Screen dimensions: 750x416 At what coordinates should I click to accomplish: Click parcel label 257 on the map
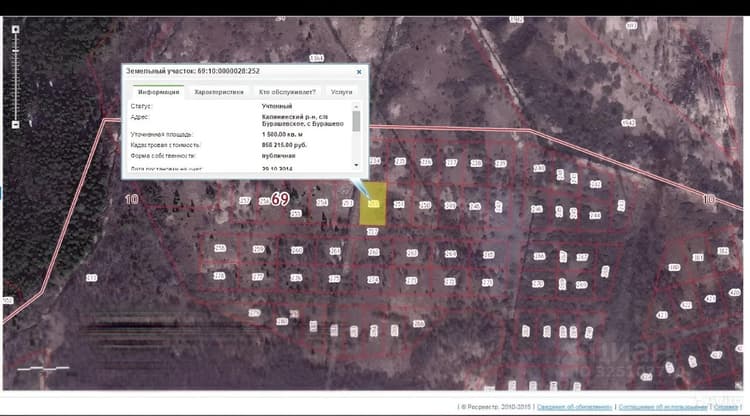tap(245, 201)
